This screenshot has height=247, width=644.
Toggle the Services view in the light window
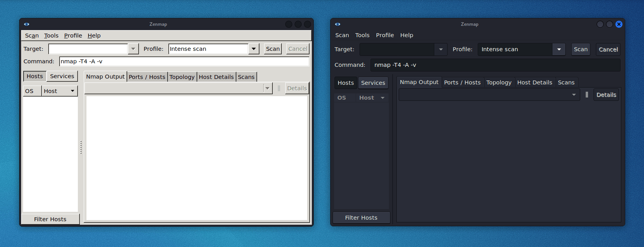(62, 76)
